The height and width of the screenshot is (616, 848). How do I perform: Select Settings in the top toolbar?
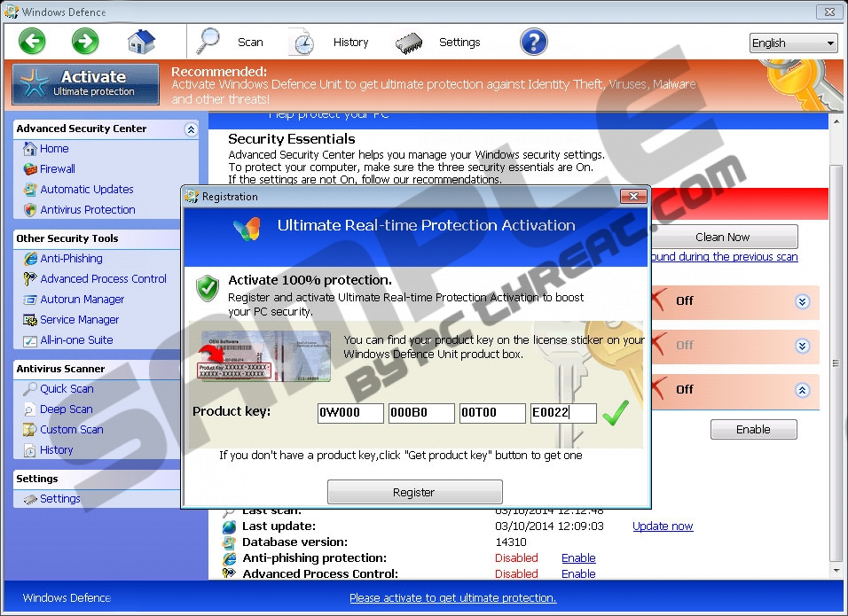tap(459, 43)
